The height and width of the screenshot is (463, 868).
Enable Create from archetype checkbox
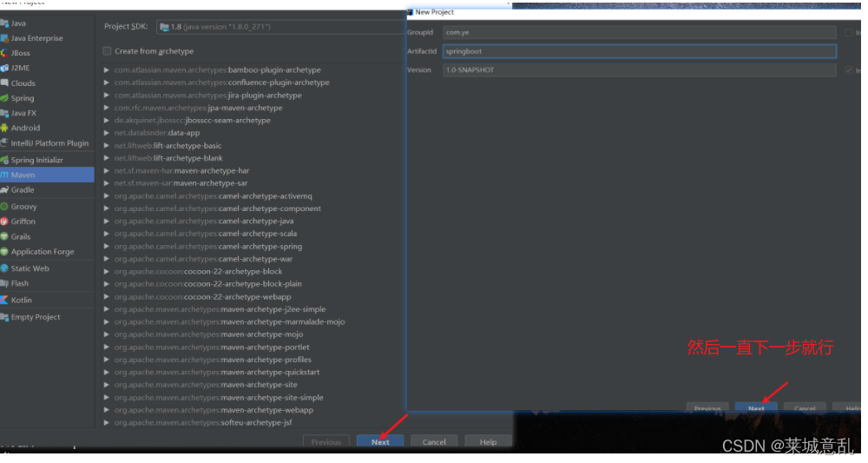point(107,51)
